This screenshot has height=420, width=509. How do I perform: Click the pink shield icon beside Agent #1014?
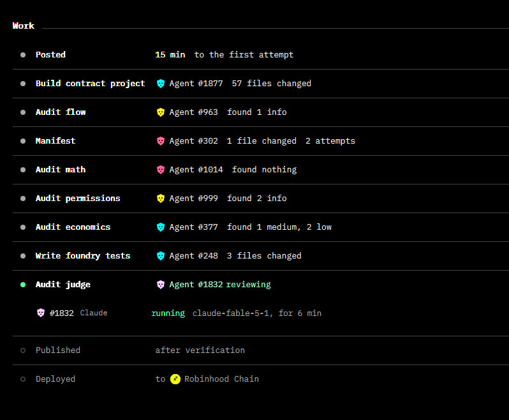click(x=160, y=170)
